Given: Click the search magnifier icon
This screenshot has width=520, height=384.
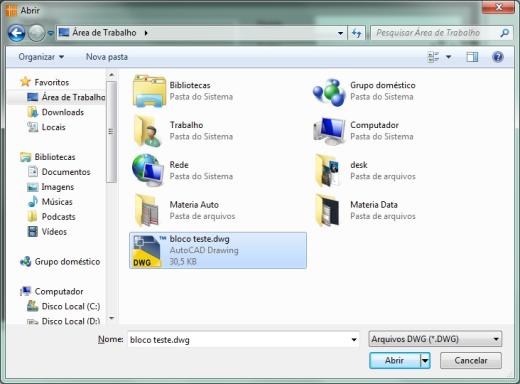Looking at the screenshot, I should point(505,33).
